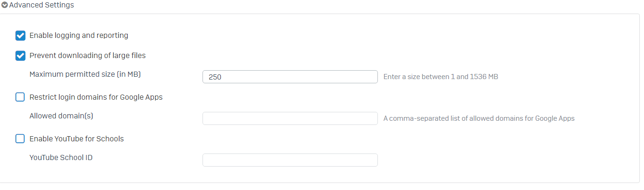
Task: Uncheck Enable logging and reporting checkbox
Action: [20, 36]
